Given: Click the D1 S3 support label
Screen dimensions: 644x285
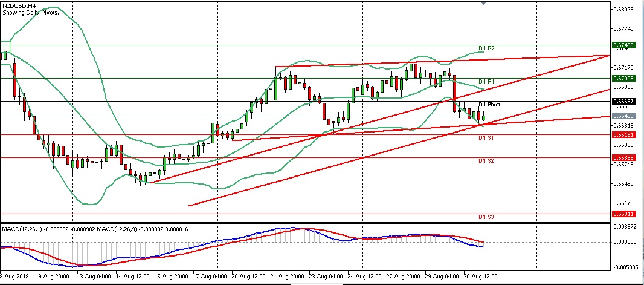Looking at the screenshot, I should point(486,217).
